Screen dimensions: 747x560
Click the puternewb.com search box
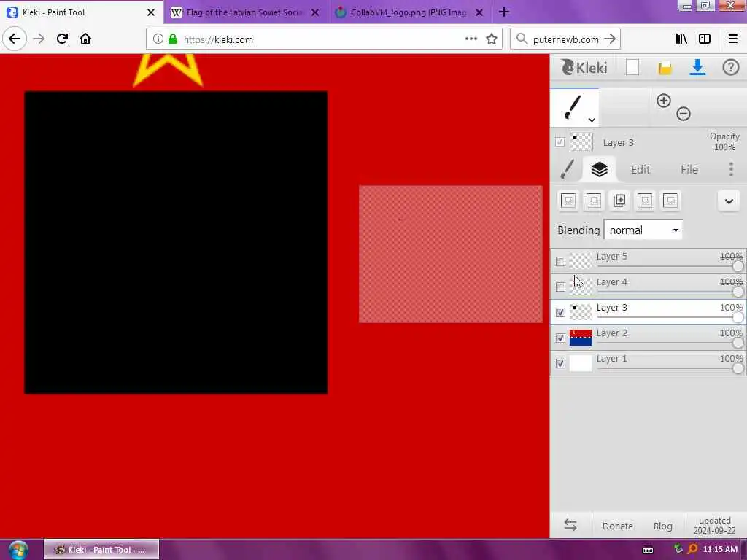coord(565,39)
